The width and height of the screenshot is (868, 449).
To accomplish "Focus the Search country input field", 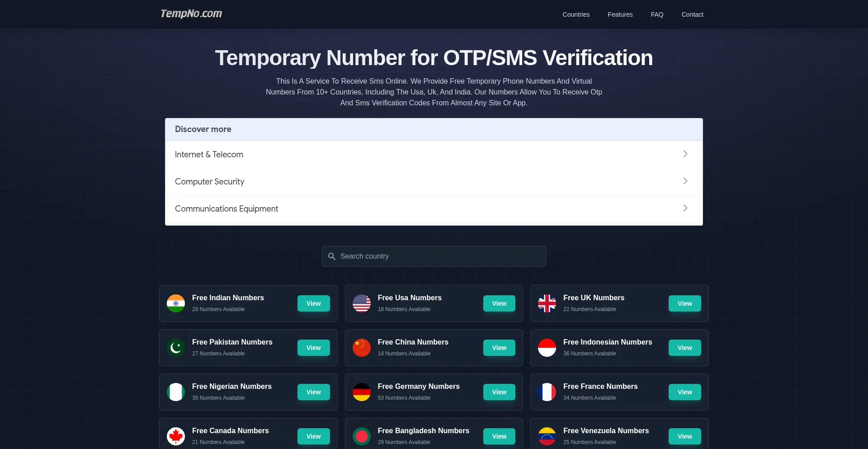I will coord(434,256).
